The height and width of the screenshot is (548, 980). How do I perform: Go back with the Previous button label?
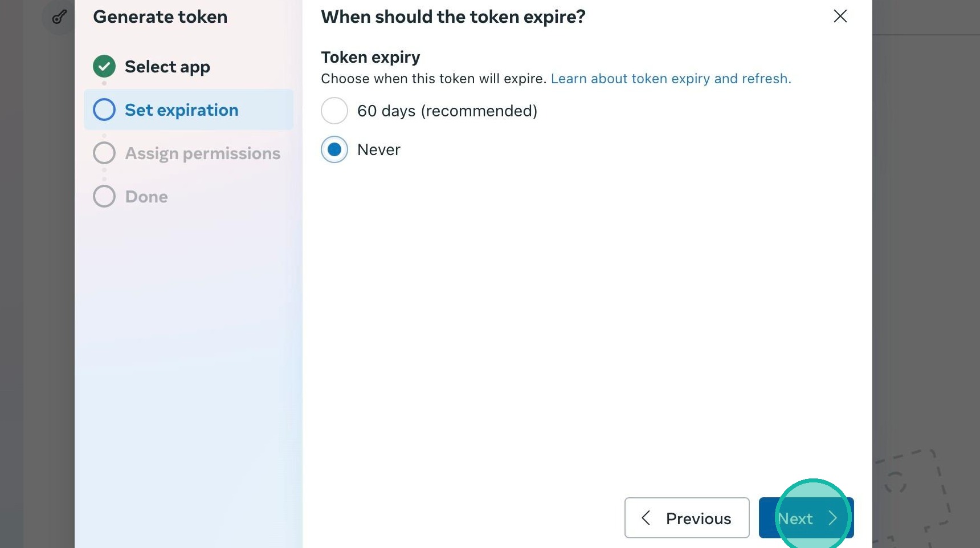pyautogui.click(x=698, y=518)
